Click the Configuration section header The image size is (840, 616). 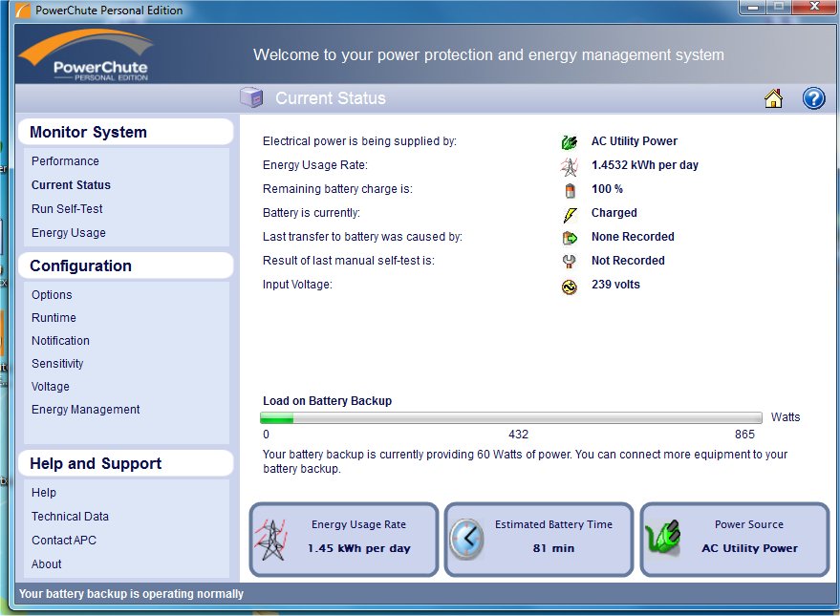coord(125,266)
